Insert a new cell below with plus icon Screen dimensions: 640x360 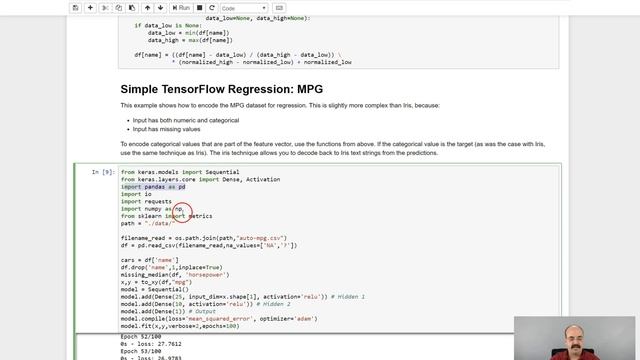tap(90, 8)
